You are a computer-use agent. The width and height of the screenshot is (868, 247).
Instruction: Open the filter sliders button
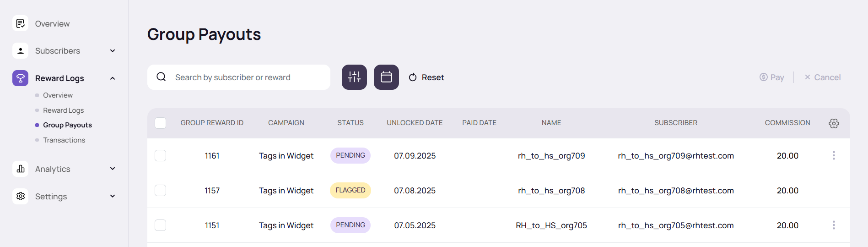point(354,77)
